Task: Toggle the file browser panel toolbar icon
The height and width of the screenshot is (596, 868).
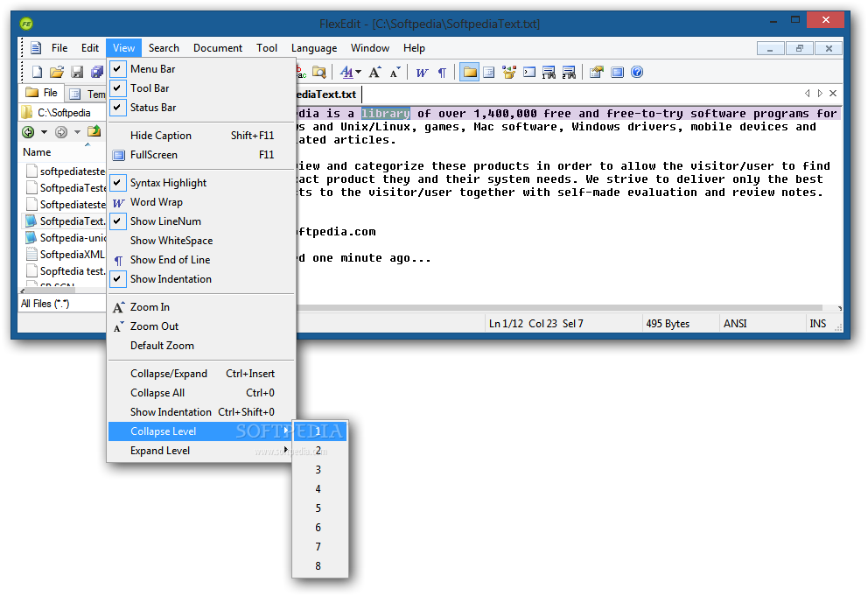Action: [x=469, y=72]
